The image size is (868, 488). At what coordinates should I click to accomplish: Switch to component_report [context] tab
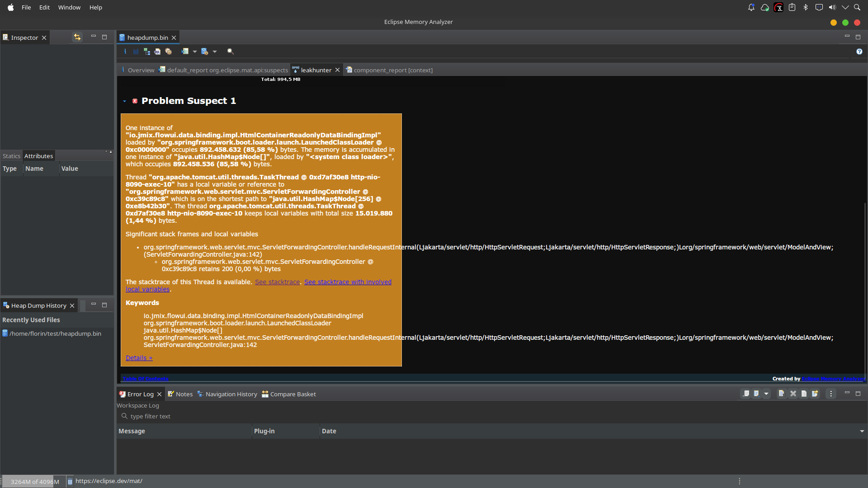coord(389,70)
